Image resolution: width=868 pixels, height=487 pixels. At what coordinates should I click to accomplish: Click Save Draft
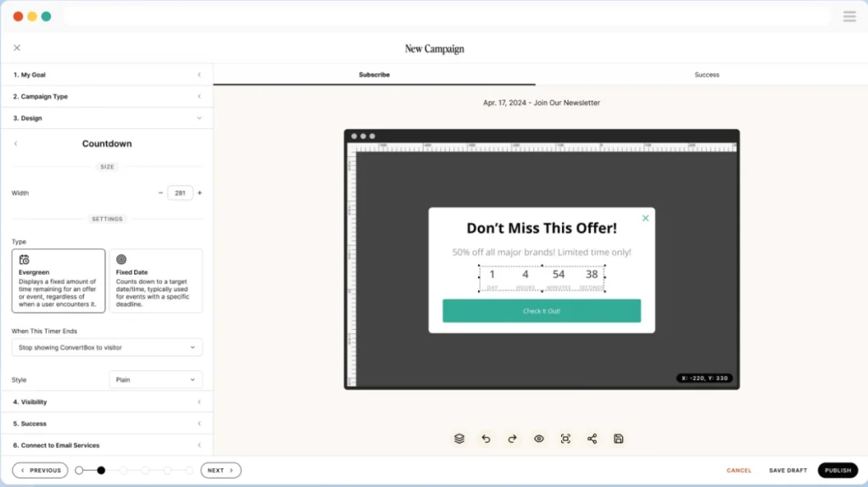pyautogui.click(x=787, y=470)
